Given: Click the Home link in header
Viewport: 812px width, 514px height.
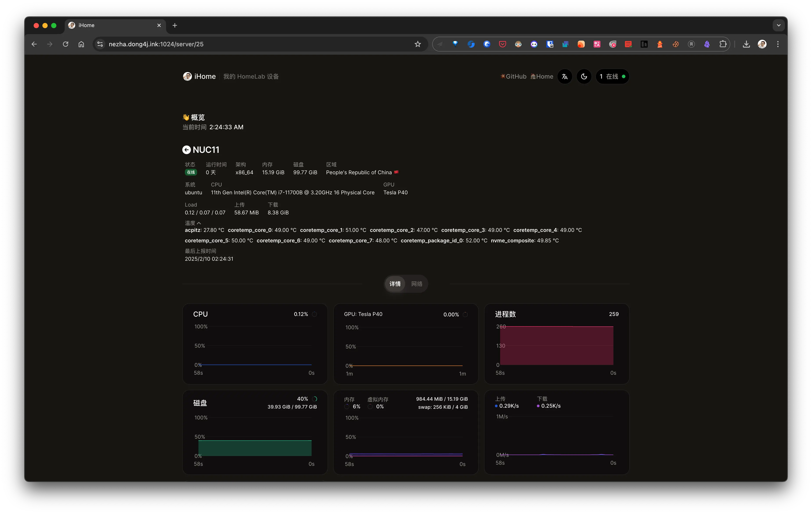Looking at the screenshot, I should point(542,76).
